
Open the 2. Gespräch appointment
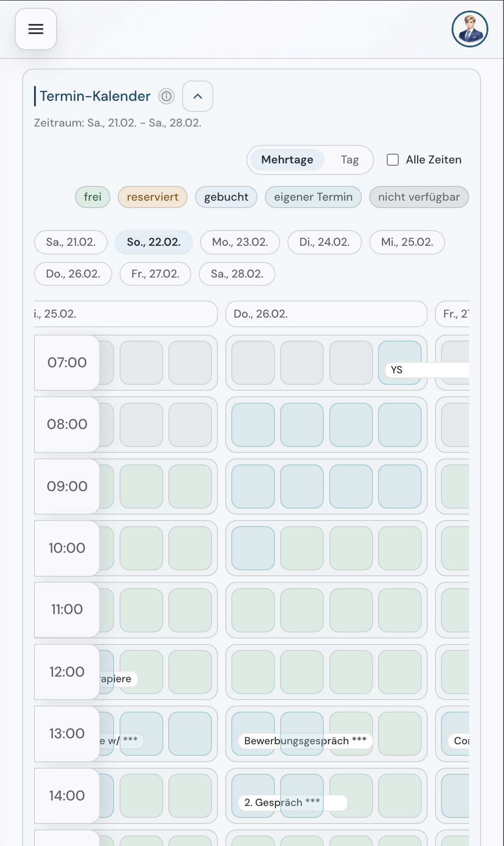click(292, 803)
